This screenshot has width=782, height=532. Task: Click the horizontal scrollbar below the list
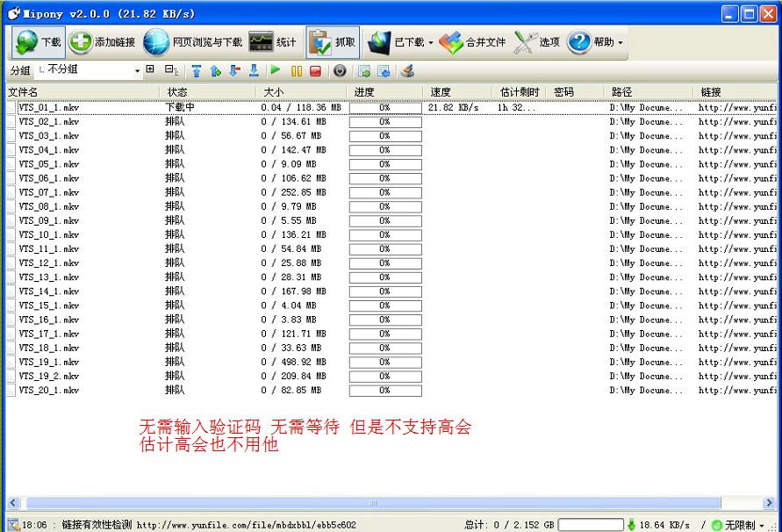tap(373, 503)
